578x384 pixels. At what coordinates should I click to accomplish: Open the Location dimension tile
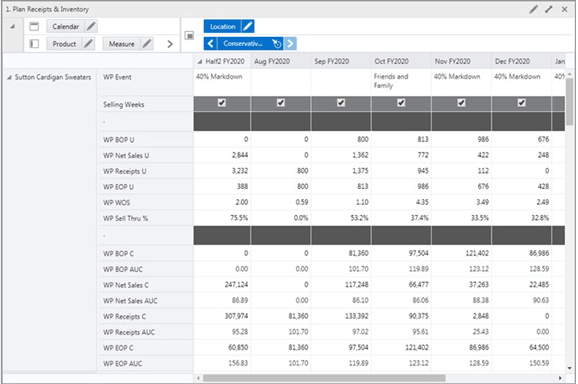tap(223, 27)
